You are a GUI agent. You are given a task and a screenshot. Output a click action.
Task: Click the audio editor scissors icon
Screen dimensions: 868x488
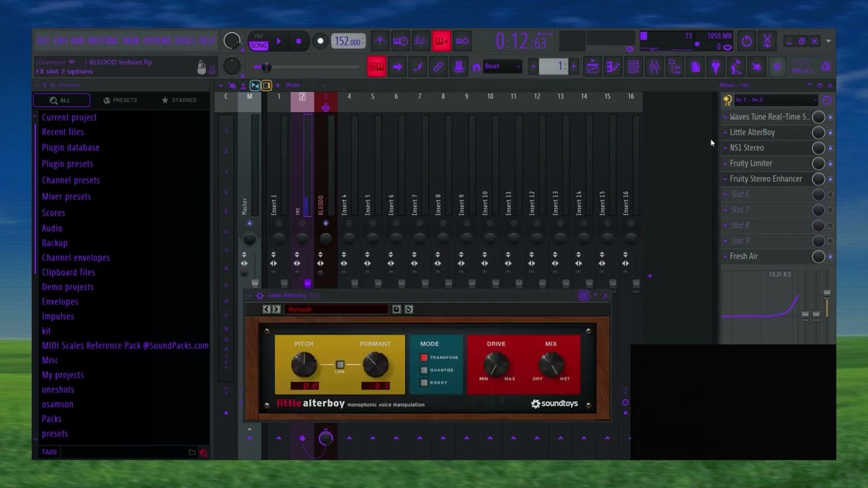click(x=767, y=41)
